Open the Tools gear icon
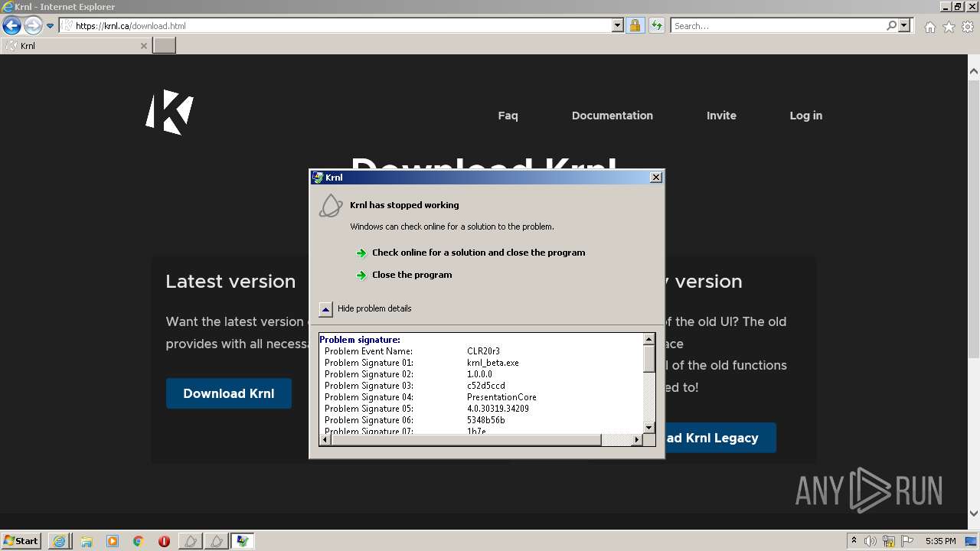This screenshot has height=551, width=980. pos(968,27)
